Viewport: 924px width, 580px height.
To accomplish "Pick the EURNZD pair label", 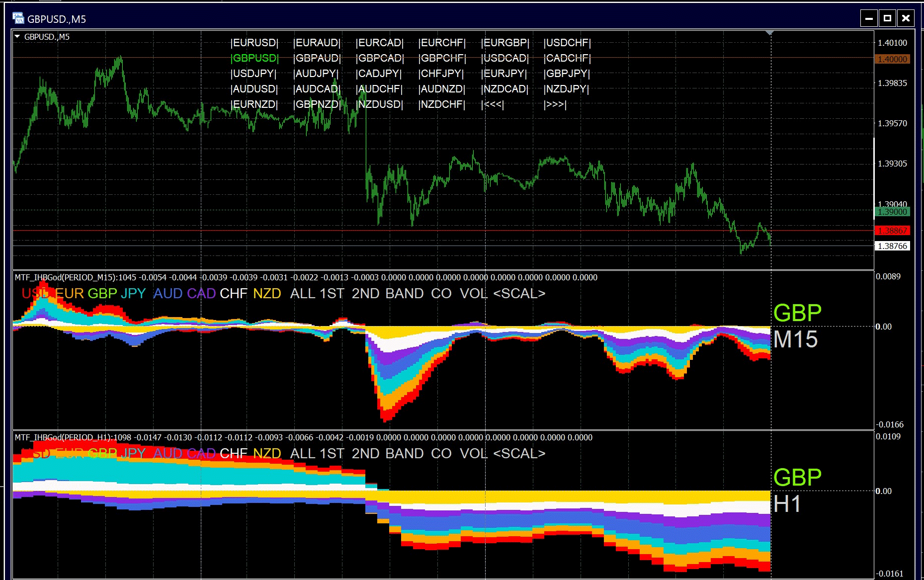I will pos(254,104).
